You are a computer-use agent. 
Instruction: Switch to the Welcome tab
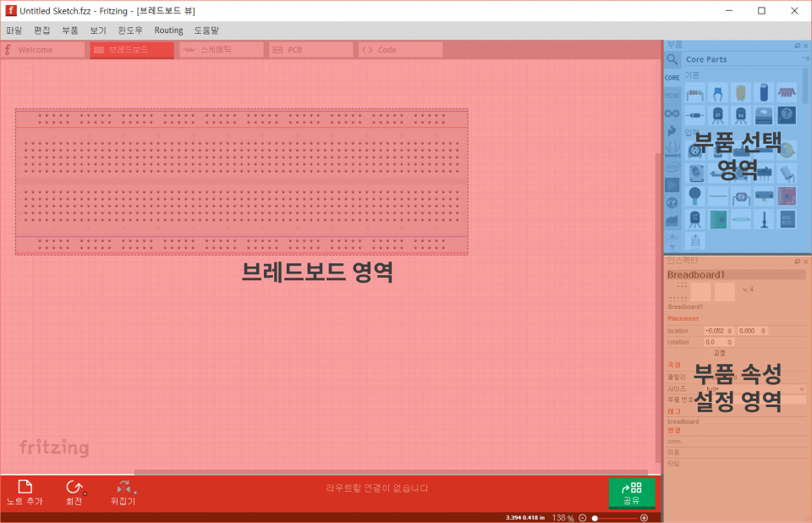tap(43, 50)
